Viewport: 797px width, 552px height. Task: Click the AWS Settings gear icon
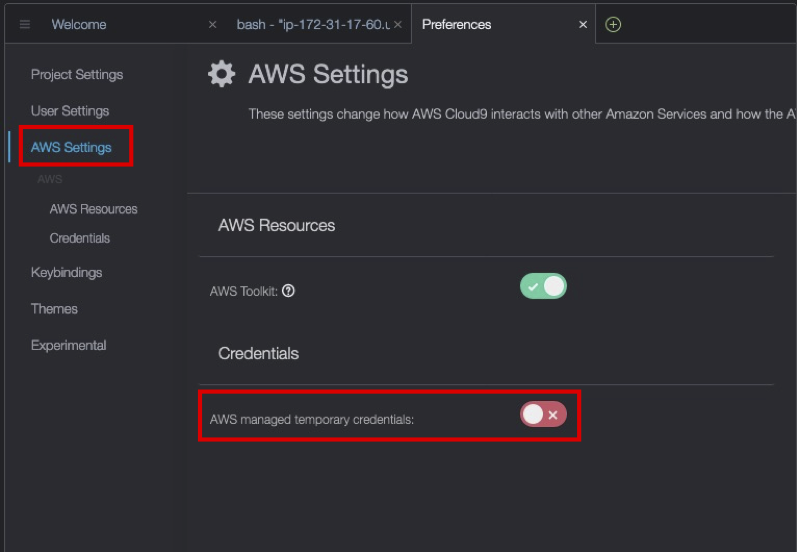tap(222, 74)
